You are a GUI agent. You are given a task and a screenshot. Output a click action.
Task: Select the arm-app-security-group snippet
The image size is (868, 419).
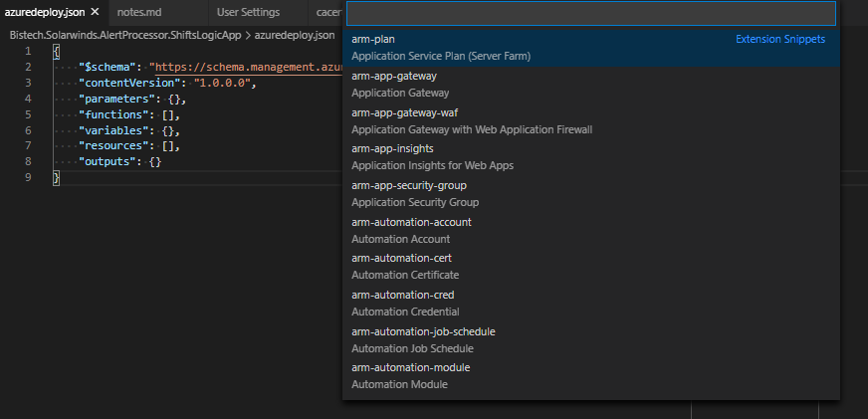[590, 193]
